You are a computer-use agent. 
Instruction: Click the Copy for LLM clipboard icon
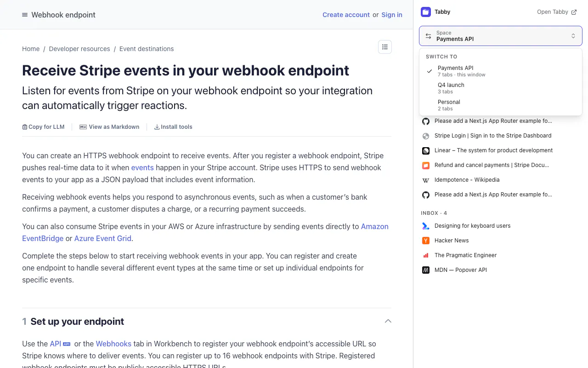coord(25,127)
